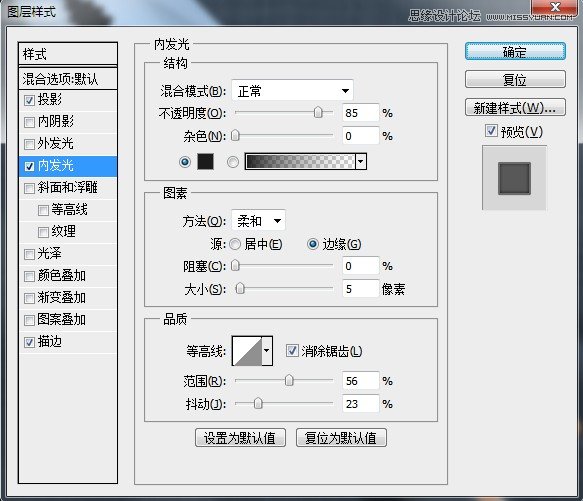Image resolution: width=583 pixels, height=501 pixels.
Task: Click 复位为默认值 reset to default button
Action: (x=341, y=438)
